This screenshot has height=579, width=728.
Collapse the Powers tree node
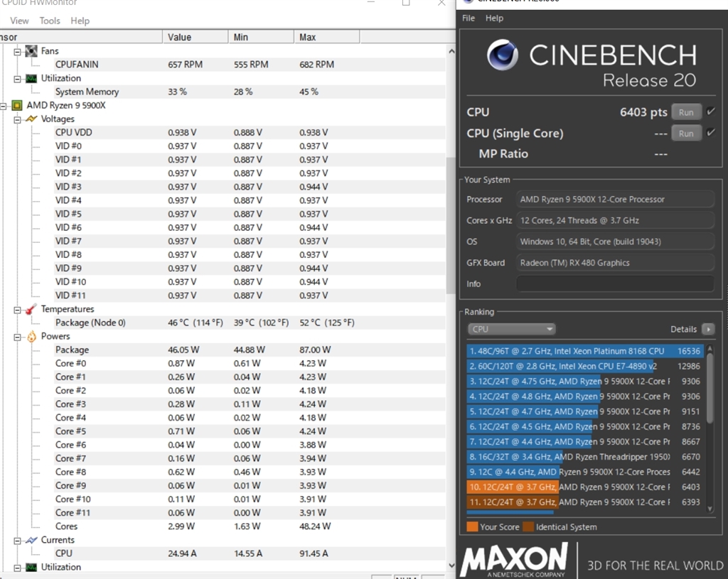(x=18, y=337)
